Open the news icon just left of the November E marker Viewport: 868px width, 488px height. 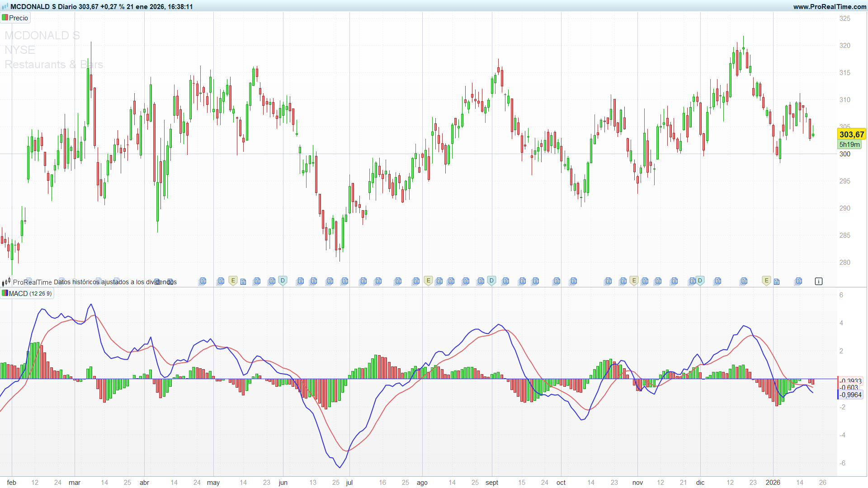623,281
